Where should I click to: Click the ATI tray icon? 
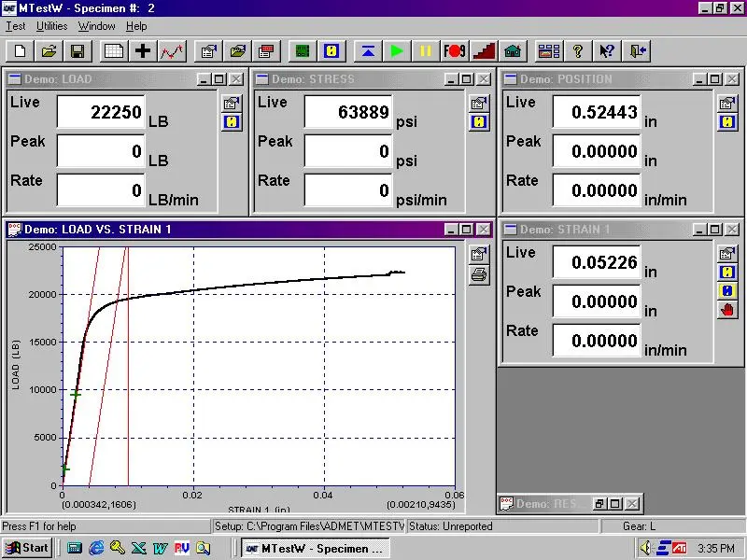tap(680, 548)
